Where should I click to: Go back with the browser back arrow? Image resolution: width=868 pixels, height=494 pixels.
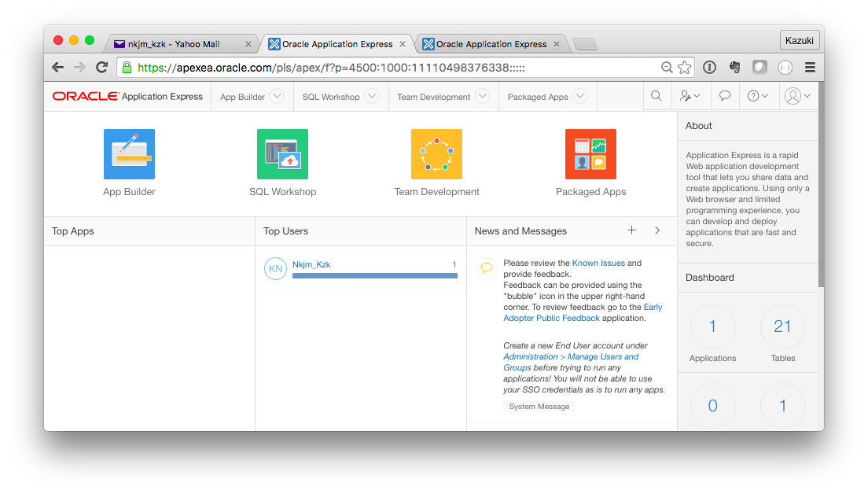[57, 68]
